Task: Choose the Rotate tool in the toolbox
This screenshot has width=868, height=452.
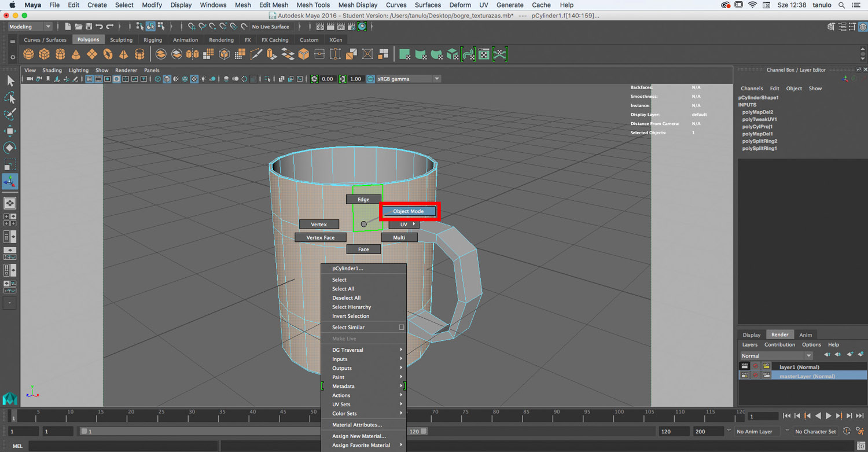Action: coord(10,148)
